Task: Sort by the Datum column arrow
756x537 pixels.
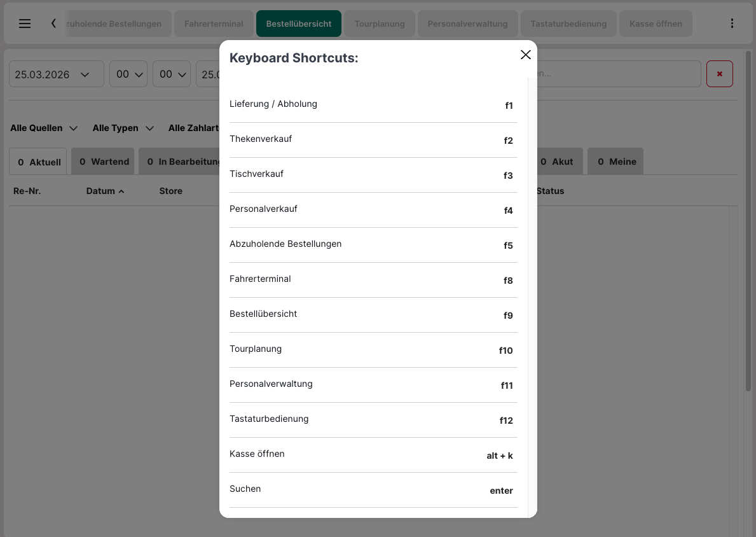Action: [x=121, y=191]
